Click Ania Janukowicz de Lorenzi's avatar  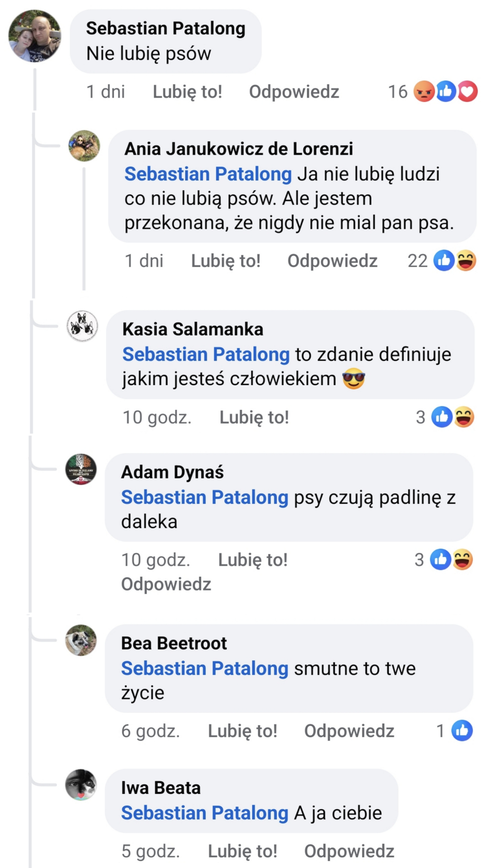coord(84,146)
